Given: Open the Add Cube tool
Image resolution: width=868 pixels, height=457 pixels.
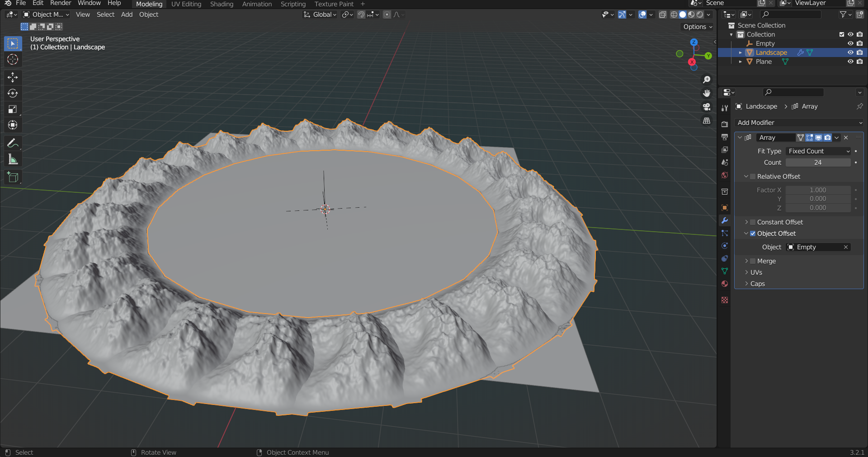Looking at the screenshot, I should coord(13,177).
